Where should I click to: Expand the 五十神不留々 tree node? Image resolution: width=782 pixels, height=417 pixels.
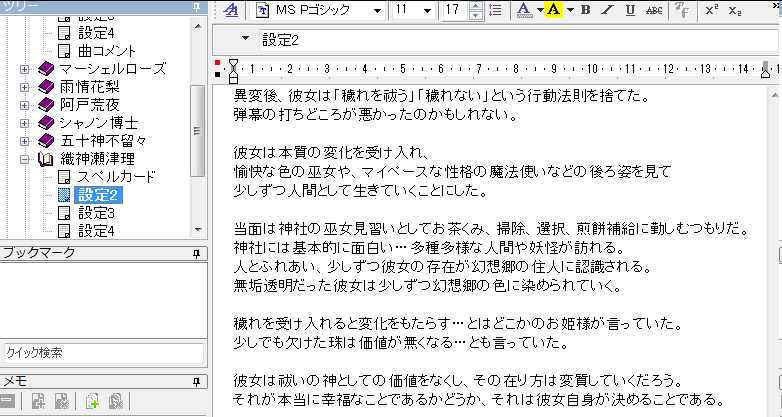(x=24, y=141)
